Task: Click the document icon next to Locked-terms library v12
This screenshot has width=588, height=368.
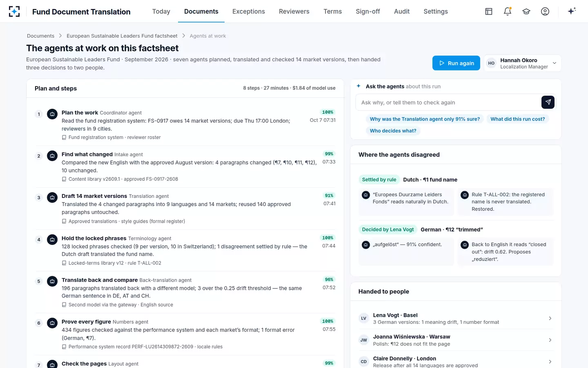Action: [x=64, y=263]
